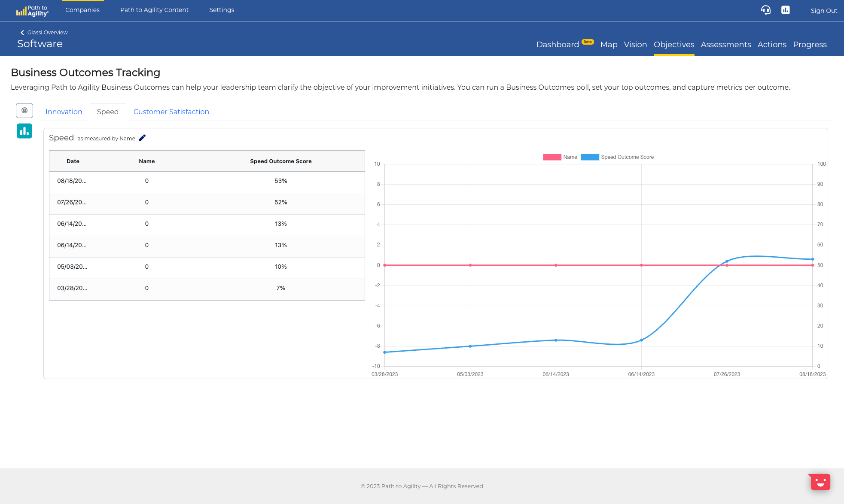844x504 pixels.
Task: Open the analytics icon in the top bar
Action: pos(786,10)
